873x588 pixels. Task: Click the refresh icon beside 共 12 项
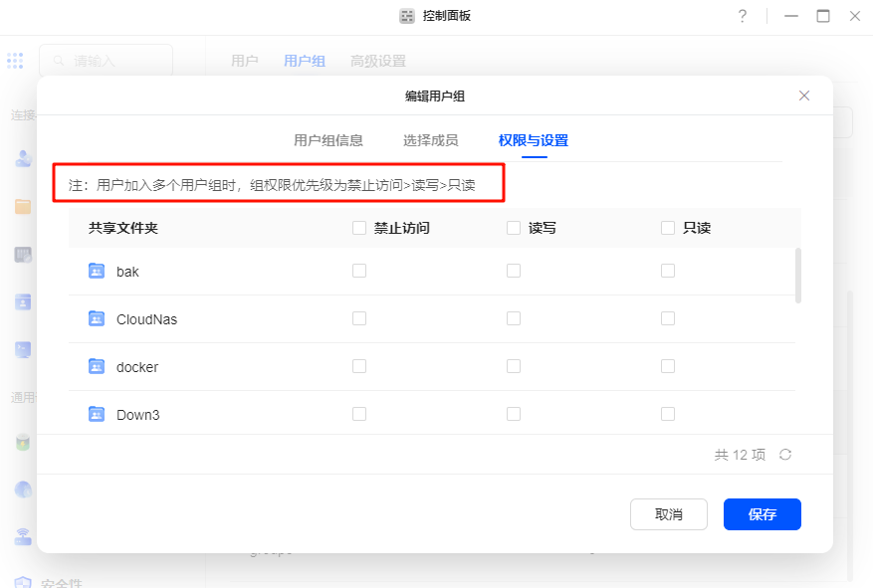tap(785, 455)
